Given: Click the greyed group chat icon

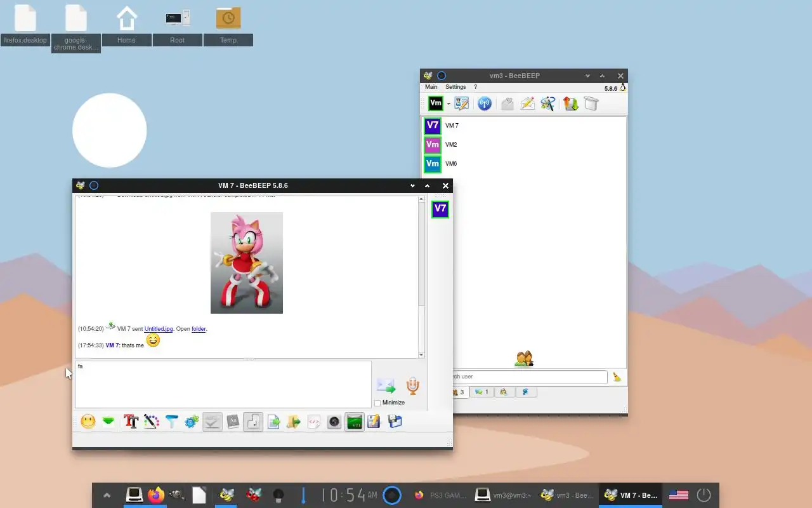Looking at the screenshot, I should [507, 104].
